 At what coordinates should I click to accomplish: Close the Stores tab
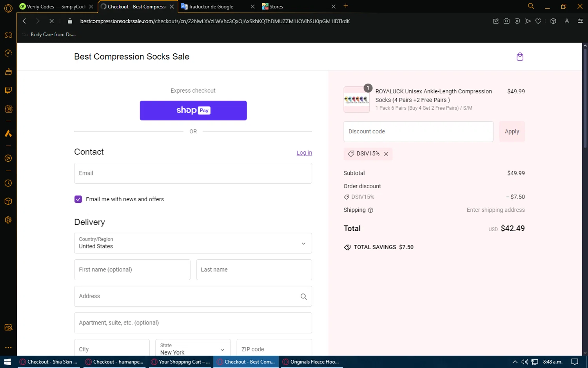pos(333,7)
